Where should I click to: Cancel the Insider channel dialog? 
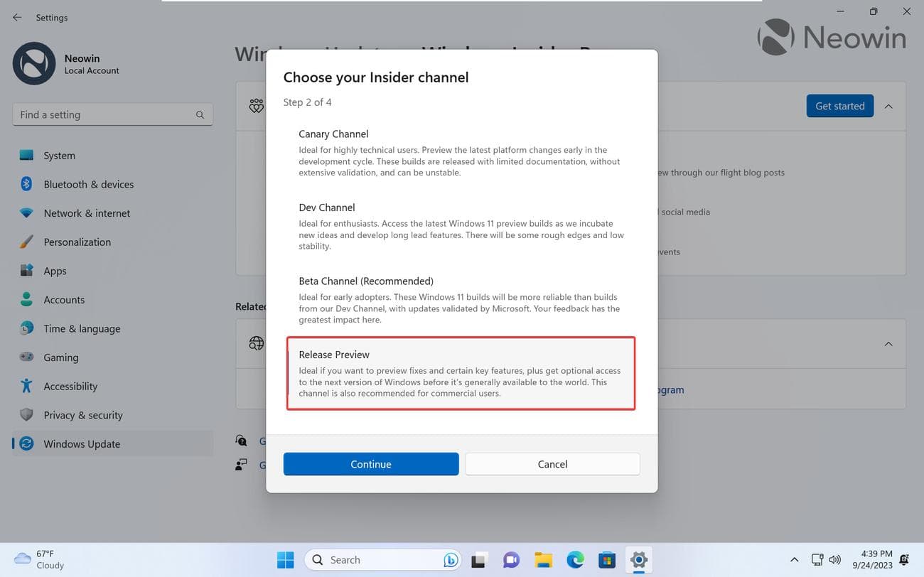click(552, 463)
